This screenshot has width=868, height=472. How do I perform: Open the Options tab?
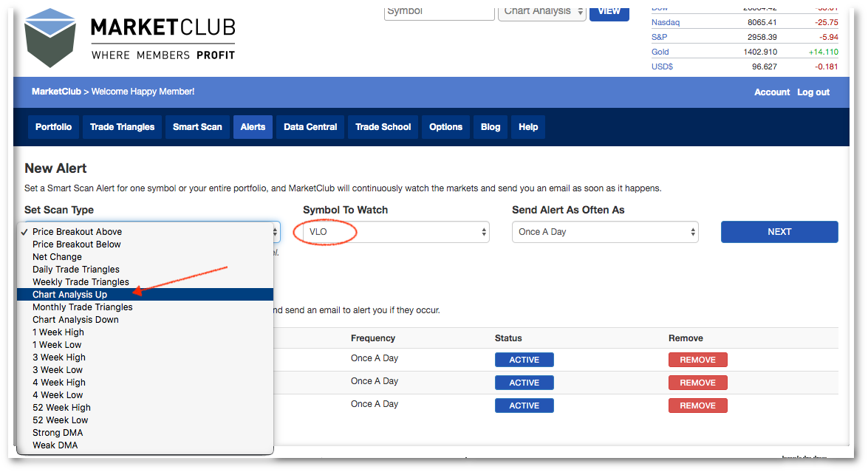445,127
